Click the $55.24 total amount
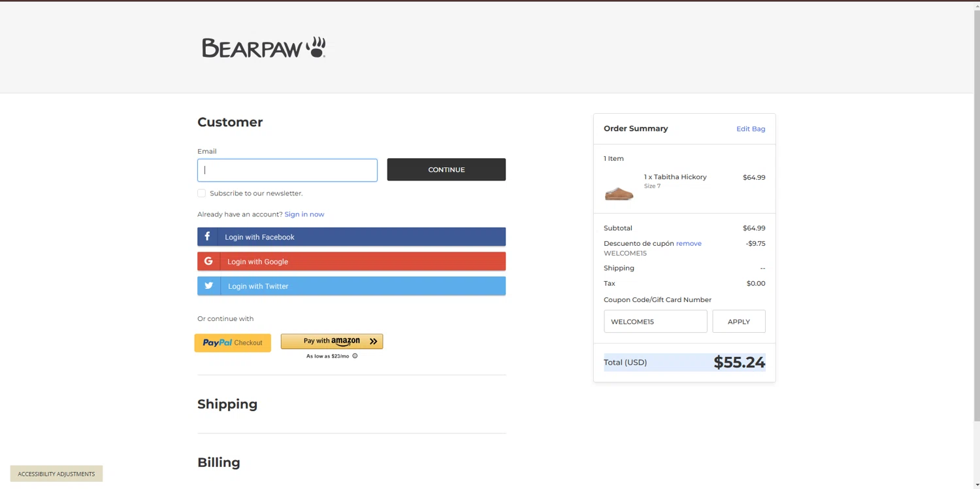This screenshot has width=980, height=489. click(x=739, y=362)
